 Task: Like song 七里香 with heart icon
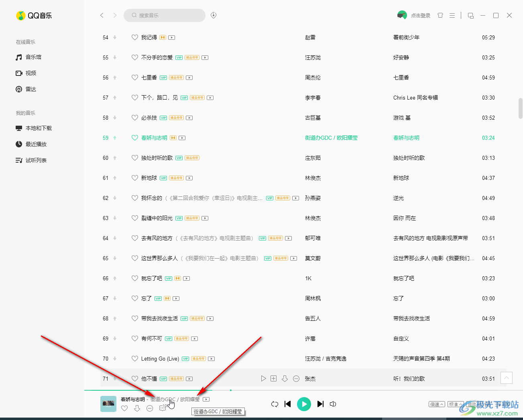[x=135, y=77]
